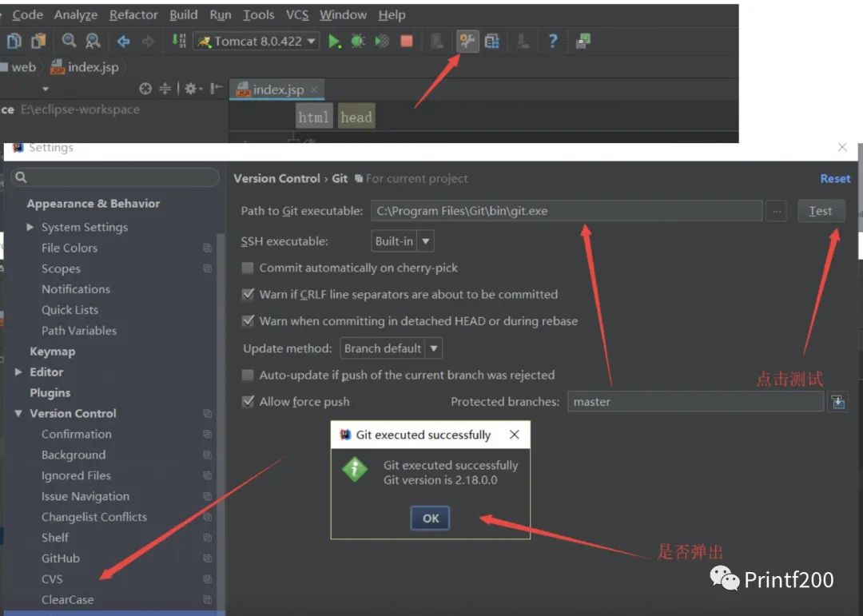
Task: Open Project Structure toolbar icon
Action: coord(492,42)
